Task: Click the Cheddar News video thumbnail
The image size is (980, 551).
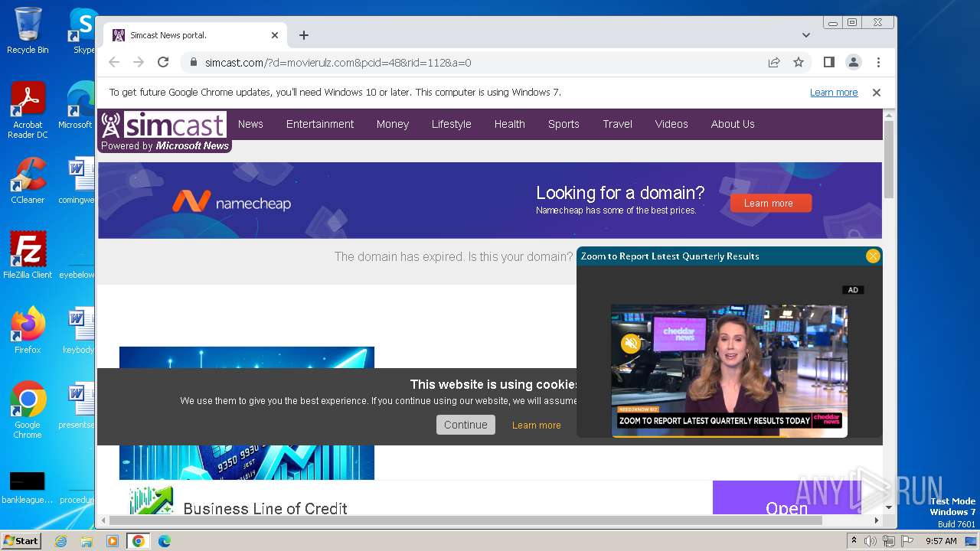Action: (730, 371)
